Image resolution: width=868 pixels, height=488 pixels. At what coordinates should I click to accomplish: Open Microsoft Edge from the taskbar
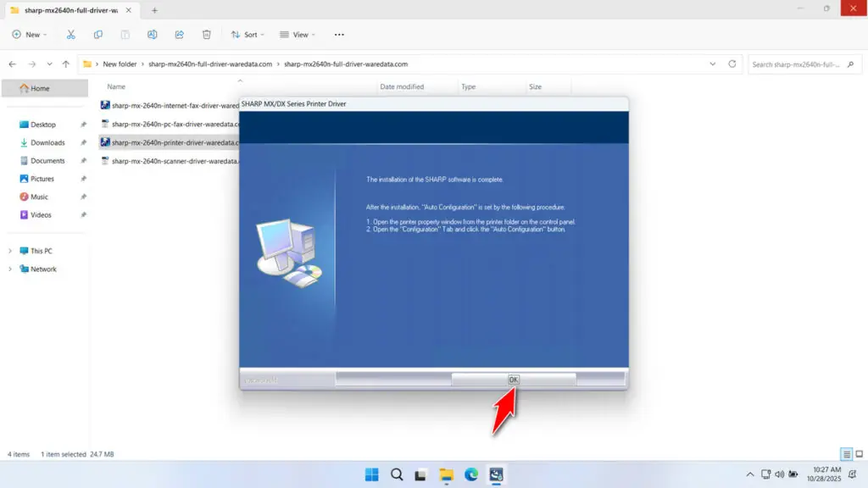point(471,475)
